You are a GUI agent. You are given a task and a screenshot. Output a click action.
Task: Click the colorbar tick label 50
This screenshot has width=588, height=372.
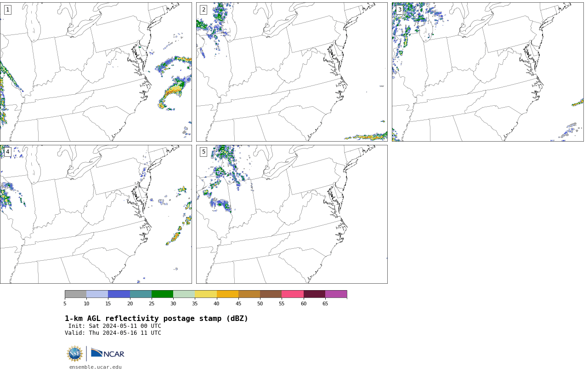[260, 303]
